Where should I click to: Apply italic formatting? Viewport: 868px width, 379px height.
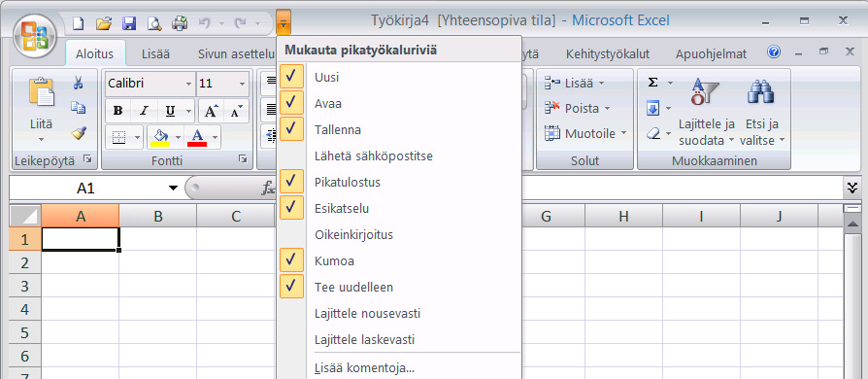pyautogui.click(x=144, y=111)
